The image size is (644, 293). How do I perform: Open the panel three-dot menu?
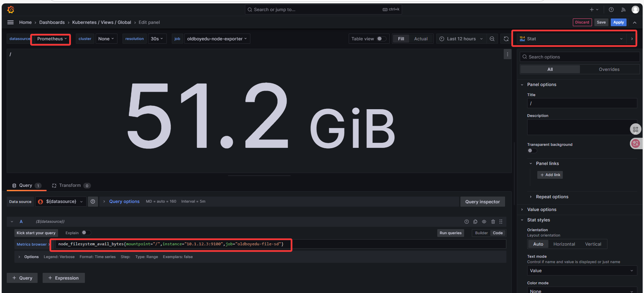point(507,54)
